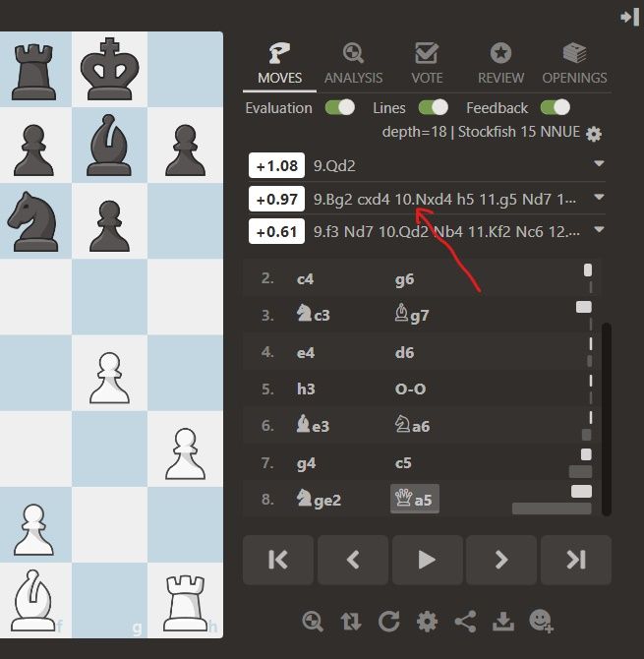Select the 9.Bg2 cxd4 line text
The image size is (644, 659).
click(x=444, y=199)
